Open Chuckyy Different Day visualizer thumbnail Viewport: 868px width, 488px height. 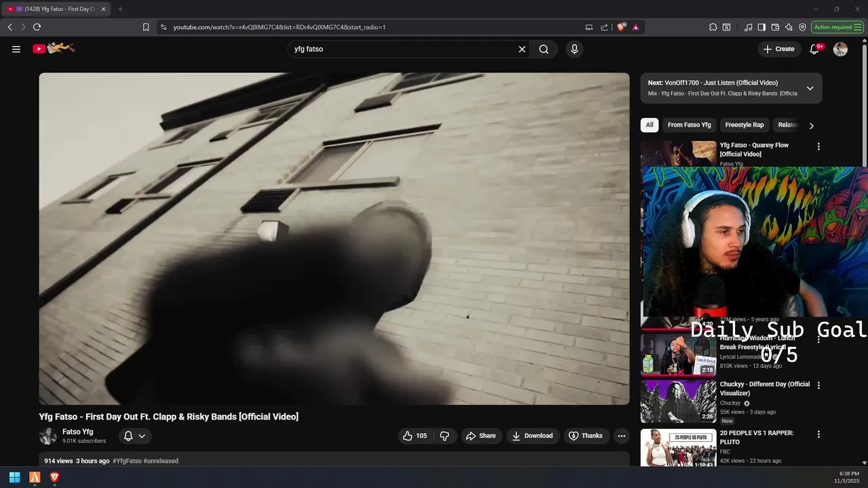pos(678,401)
